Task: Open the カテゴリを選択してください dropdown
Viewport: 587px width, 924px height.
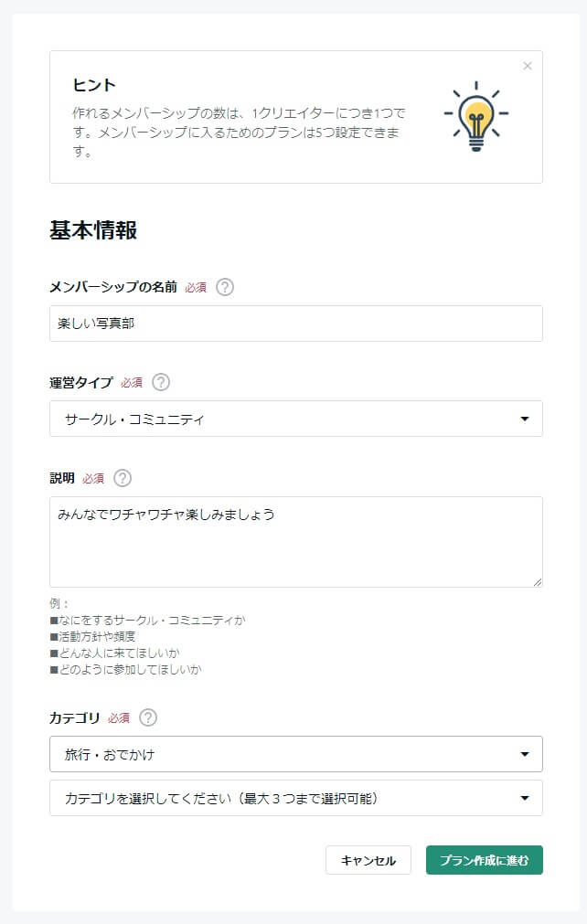Action: [x=296, y=799]
